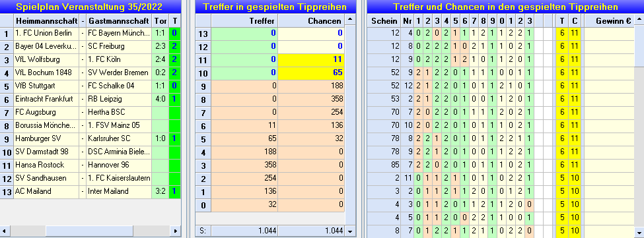The image size is (644, 238).
Task: Select the AC Mailand team cell
Action: [x=46, y=191]
